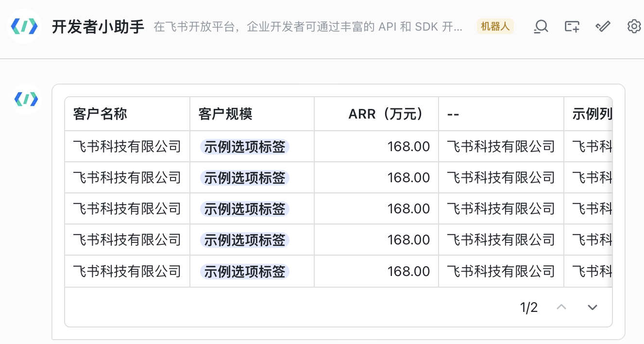Click the search icon in chat header

click(x=541, y=26)
